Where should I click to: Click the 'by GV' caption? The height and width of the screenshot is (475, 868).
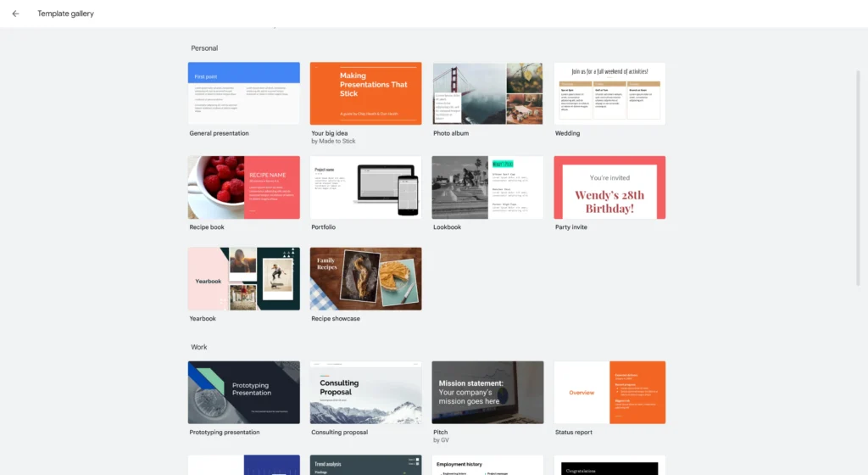click(441, 440)
